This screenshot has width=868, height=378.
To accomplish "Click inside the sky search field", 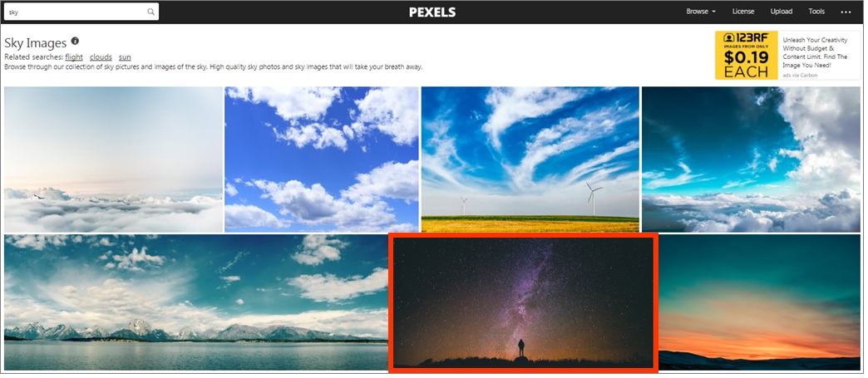I will [76, 12].
